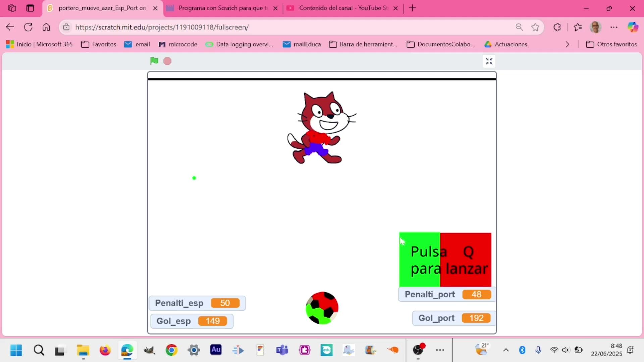Open Chrome from the Windows taskbar

[171, 350]
